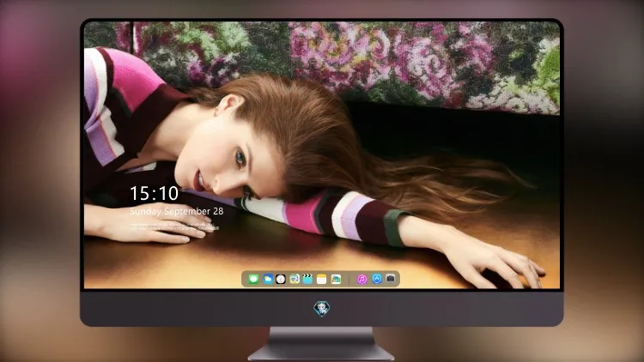Open the clapperboard Videos app in dock
This screenshot has height=362, width=644.
click(x=307, y=279)
